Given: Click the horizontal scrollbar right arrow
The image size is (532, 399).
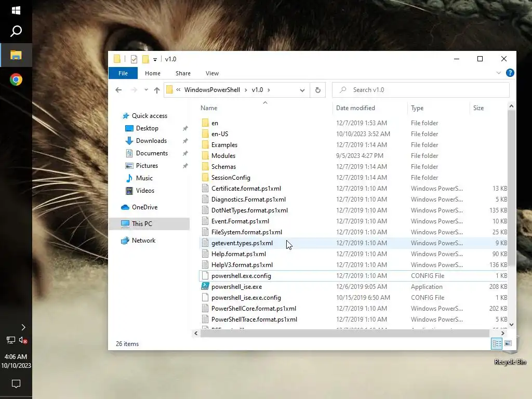Looking at the screenshot, I should point(502,334).
